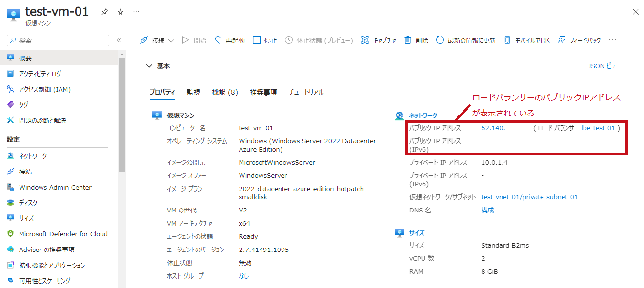Open the サイズ section heading link
The width and height of the screenshot is (644, 288).
(417, 233)
